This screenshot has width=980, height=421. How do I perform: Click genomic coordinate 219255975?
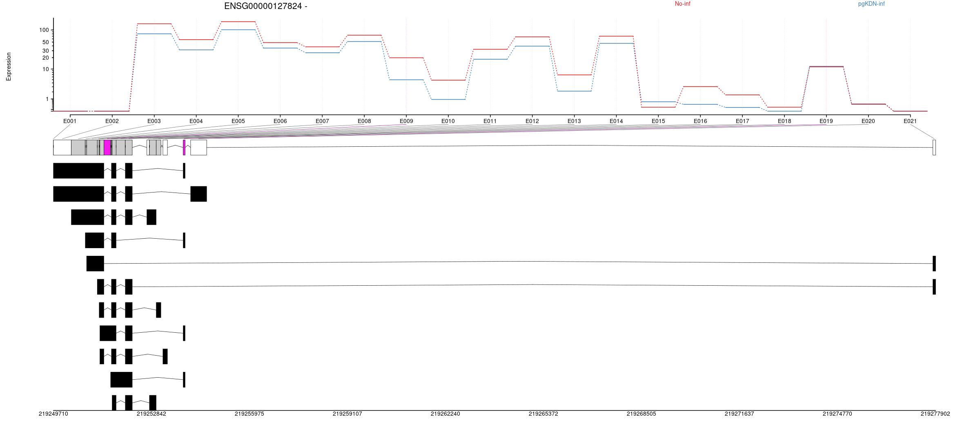pyautogui.click(x=249, y=414)
